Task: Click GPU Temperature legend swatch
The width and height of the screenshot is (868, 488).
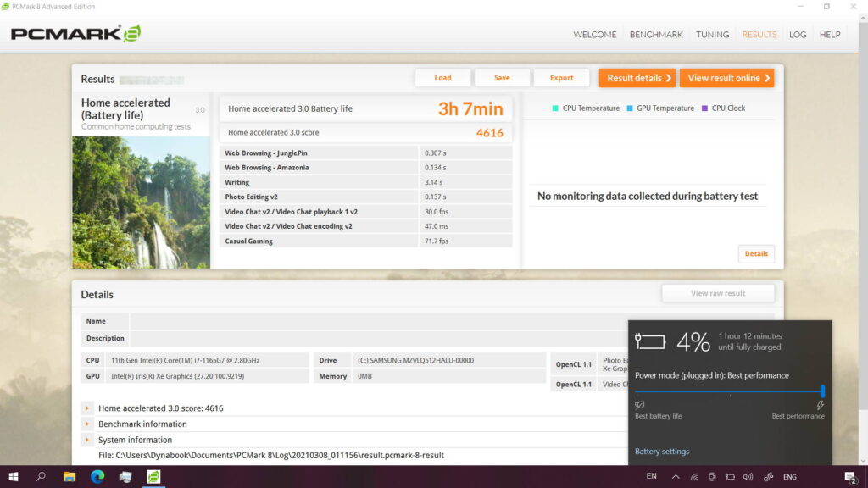Action: pos(630,108)
